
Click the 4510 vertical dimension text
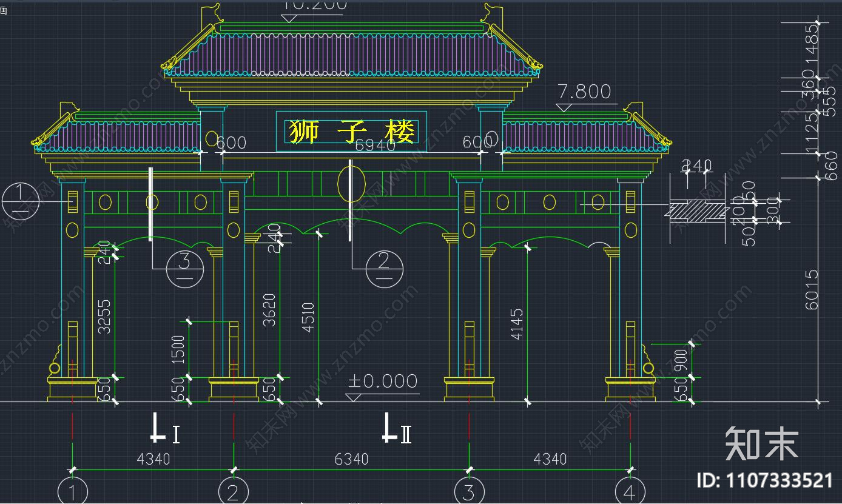(x=308, y=317)
